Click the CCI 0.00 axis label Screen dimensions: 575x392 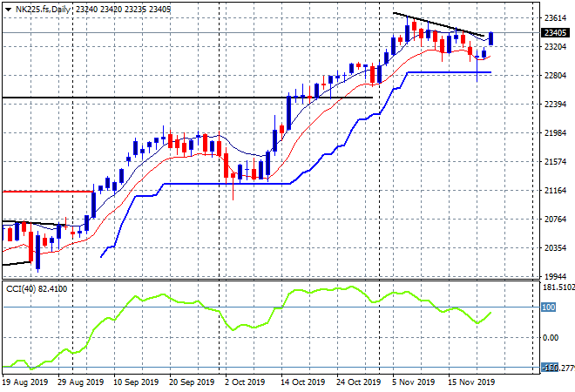tap(551, 338)
